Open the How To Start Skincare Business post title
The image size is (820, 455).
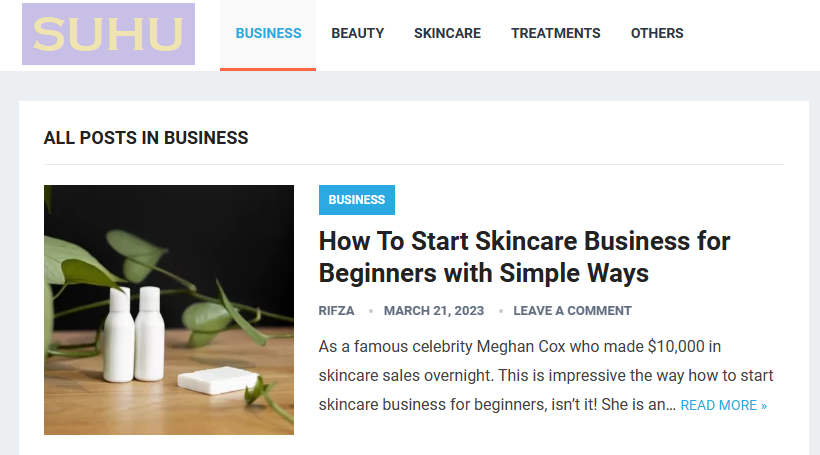[524, 257]
